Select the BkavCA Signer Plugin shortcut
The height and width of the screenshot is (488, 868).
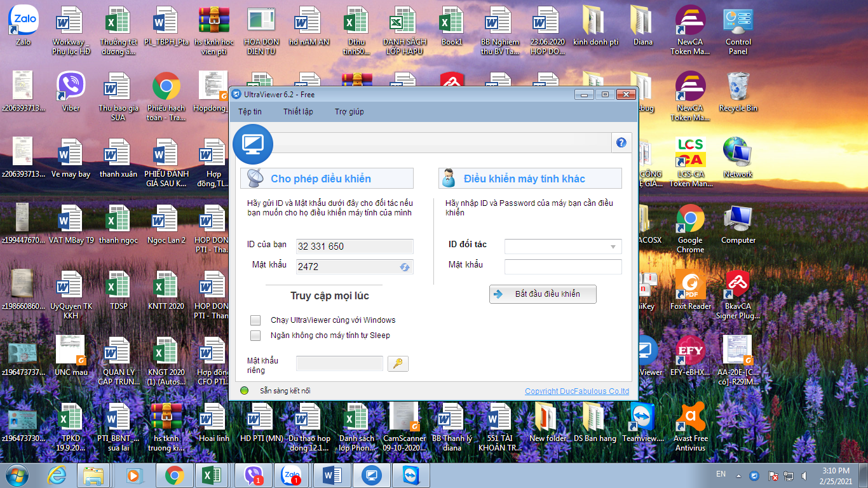pos(738,294)
